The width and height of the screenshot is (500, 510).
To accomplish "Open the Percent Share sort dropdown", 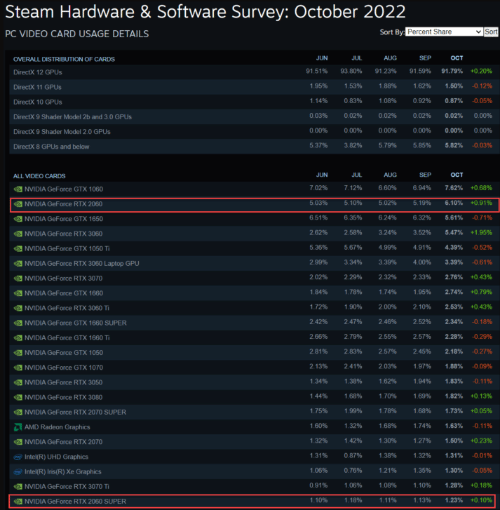I will click(x=444, y=32).
